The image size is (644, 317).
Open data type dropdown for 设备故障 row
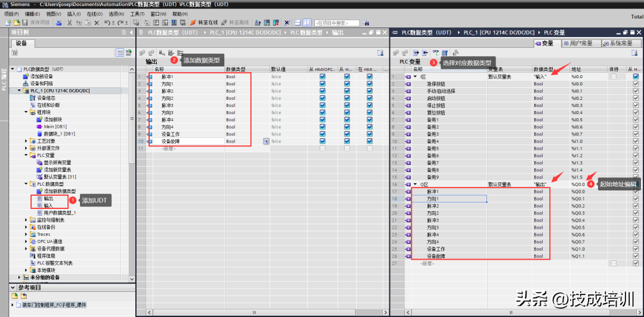click(x=266, y=141)
